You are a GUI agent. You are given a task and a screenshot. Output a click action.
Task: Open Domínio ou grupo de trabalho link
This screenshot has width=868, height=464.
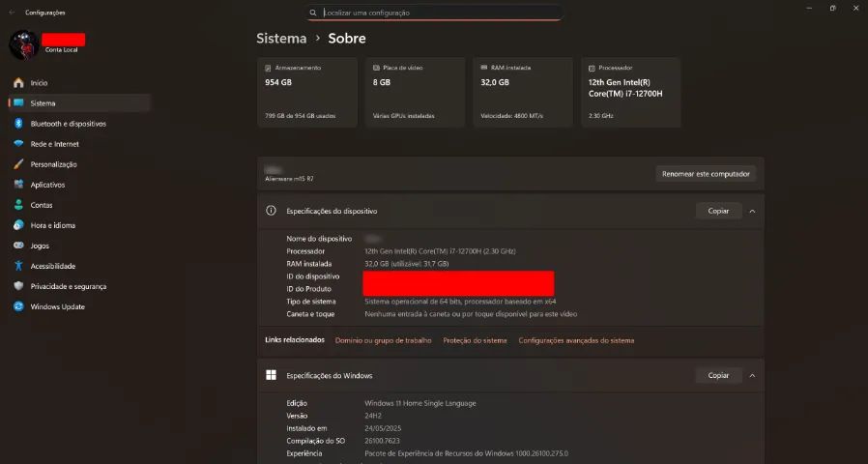[x=383, y=340]
